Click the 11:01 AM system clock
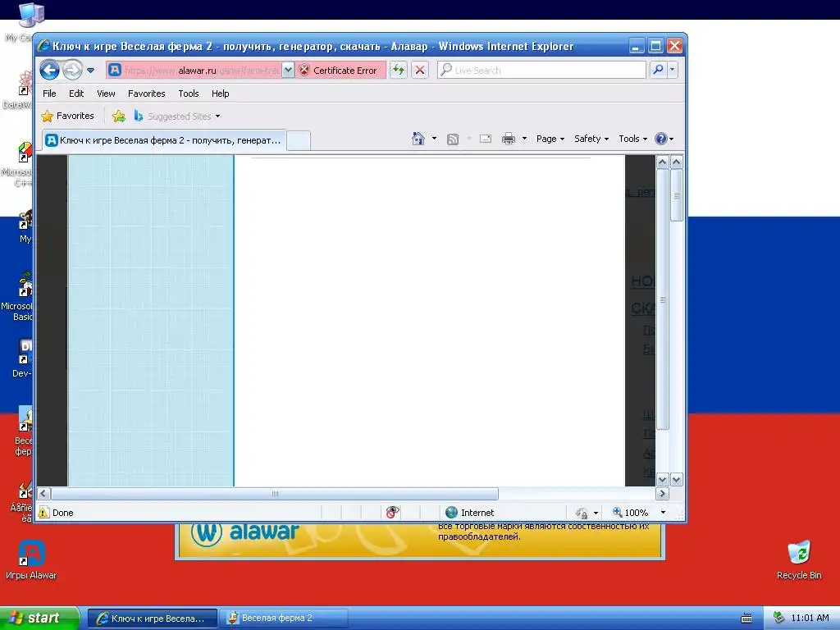Viewport: 840px width, 630px height. 810,619
